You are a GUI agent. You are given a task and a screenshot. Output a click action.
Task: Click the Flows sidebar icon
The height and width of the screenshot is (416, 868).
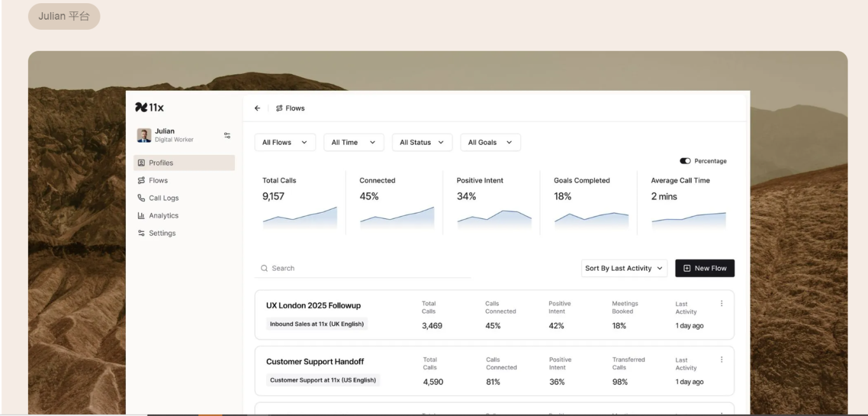click(141, 180)
